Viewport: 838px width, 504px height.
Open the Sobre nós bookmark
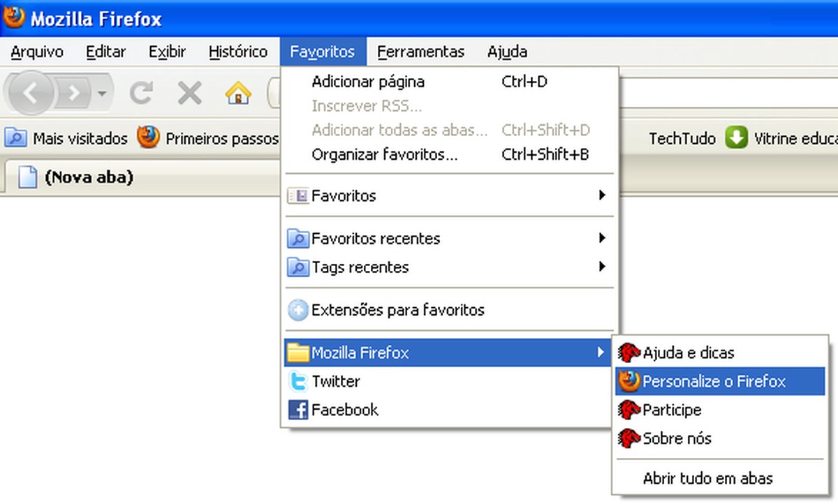(x=677, y=438)
